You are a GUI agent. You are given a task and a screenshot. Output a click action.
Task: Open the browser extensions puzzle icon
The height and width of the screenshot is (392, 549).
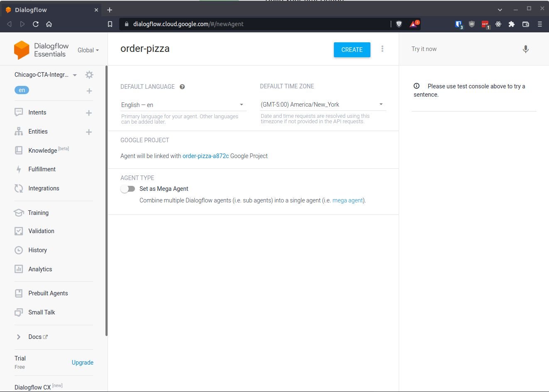pos(512,24)
